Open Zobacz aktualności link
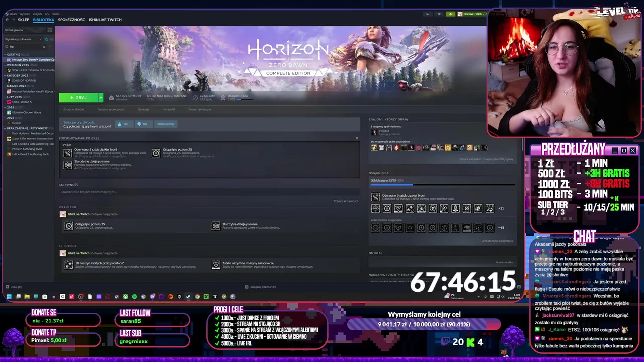 pyautogui.click(x=345, y=201)
